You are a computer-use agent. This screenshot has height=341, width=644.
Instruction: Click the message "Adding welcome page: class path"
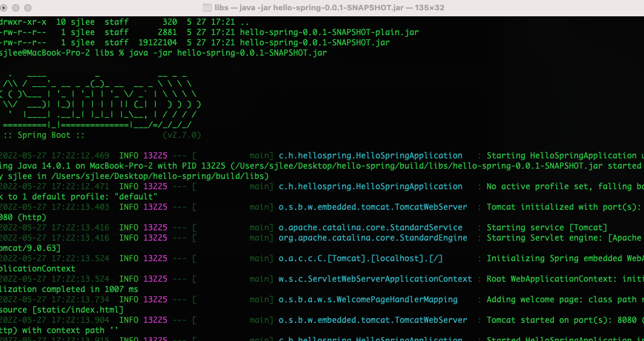pos(562,299)
